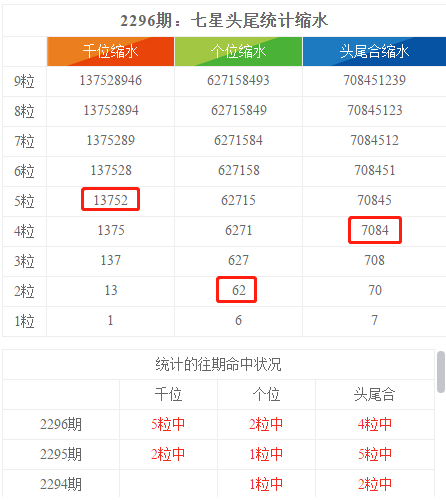Click the 千位 column header in history table
Screen dimensions: 446x500
[x=168, y=394]
